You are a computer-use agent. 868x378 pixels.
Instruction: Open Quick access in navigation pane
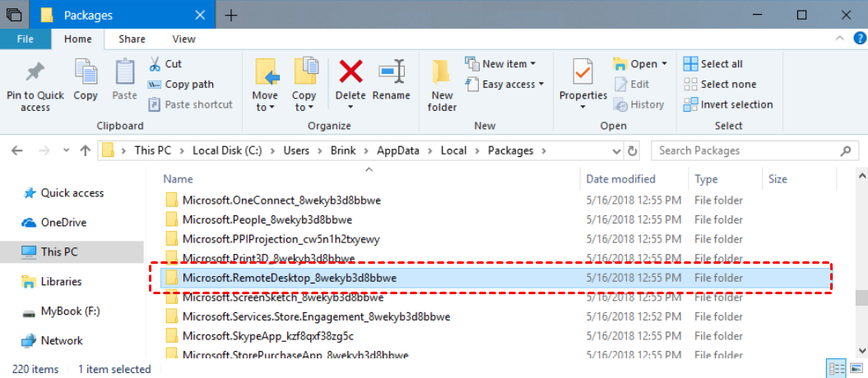click(x=63, y=193)
